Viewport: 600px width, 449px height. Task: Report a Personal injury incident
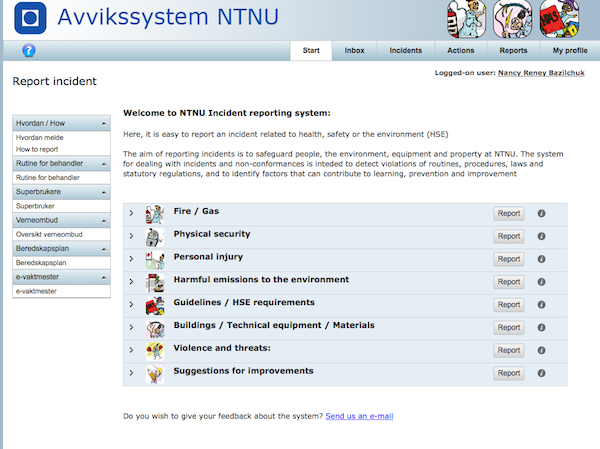point(509,259)
